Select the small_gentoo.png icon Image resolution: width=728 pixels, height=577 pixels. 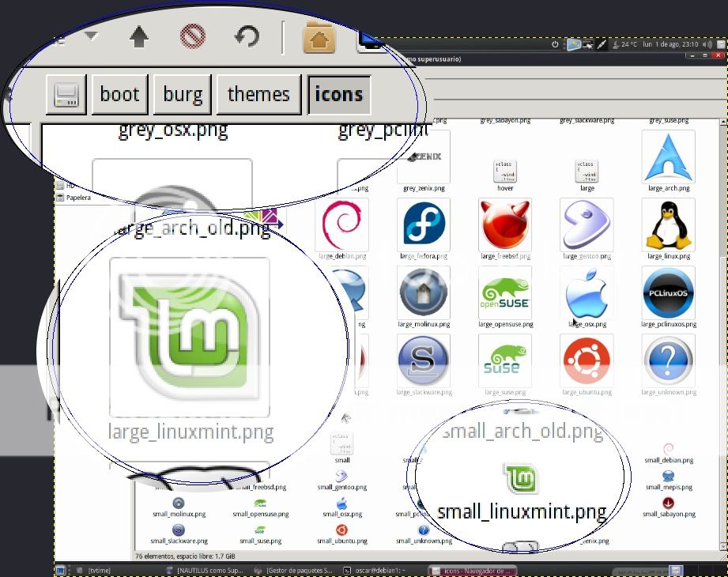(341, 476)
